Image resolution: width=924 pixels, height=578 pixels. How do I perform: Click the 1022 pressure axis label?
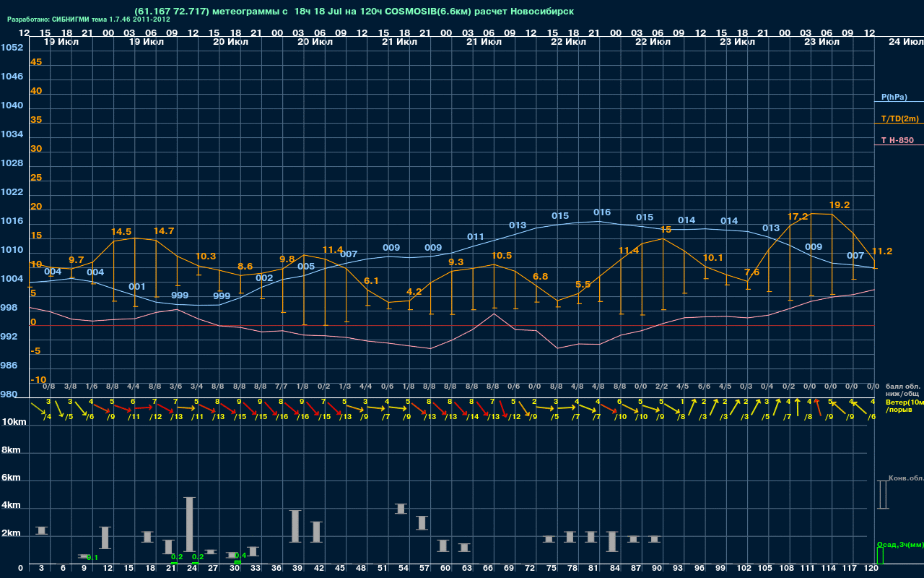[x=12, y=192]
